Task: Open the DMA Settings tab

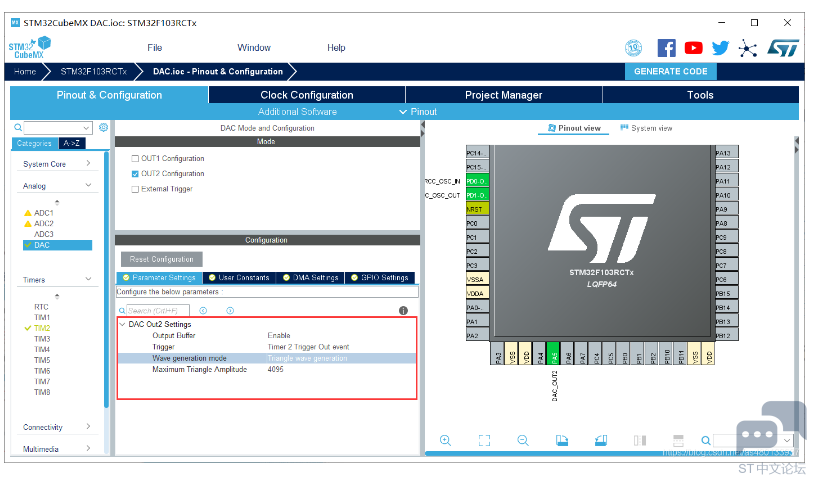Action: 311,278
